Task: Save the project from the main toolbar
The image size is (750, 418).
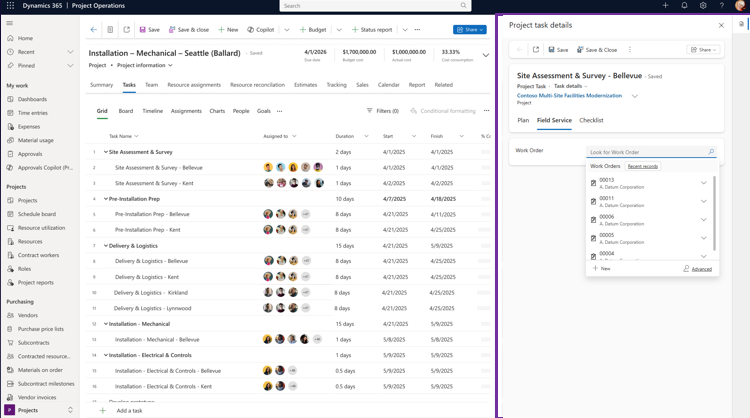Action: coord(150,30)
